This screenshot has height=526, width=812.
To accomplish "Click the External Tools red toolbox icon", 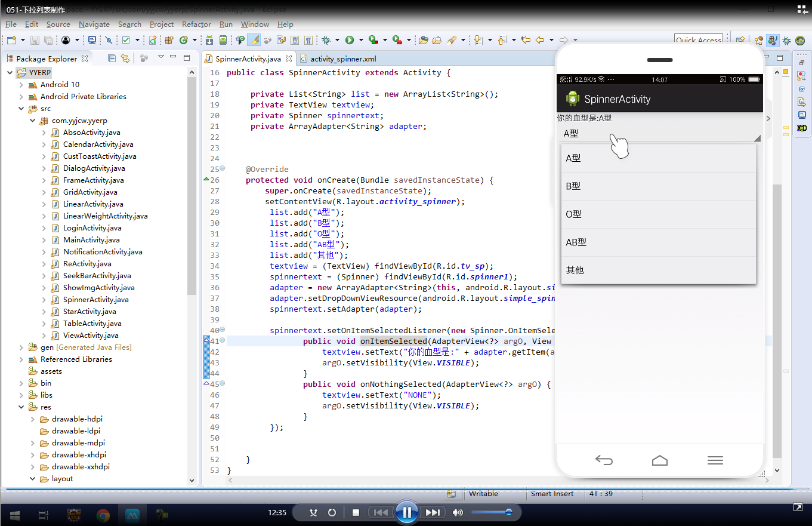I will pyautogui.click(x=397, y=40).
